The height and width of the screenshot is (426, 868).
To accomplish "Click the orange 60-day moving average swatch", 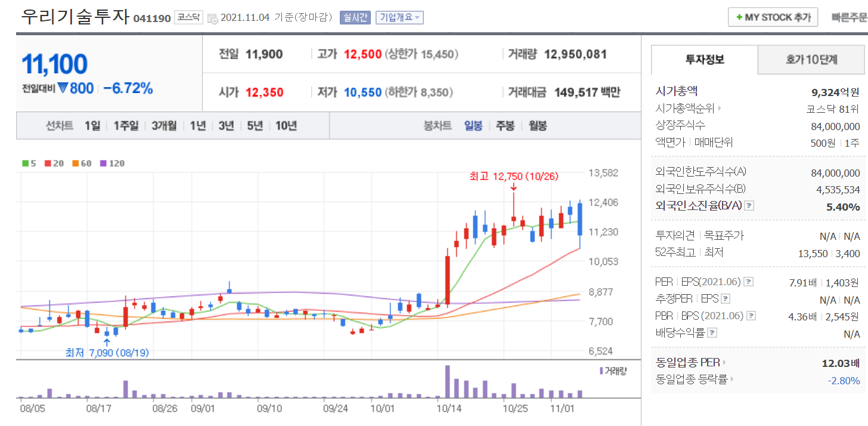I will (x=76, y=163).
